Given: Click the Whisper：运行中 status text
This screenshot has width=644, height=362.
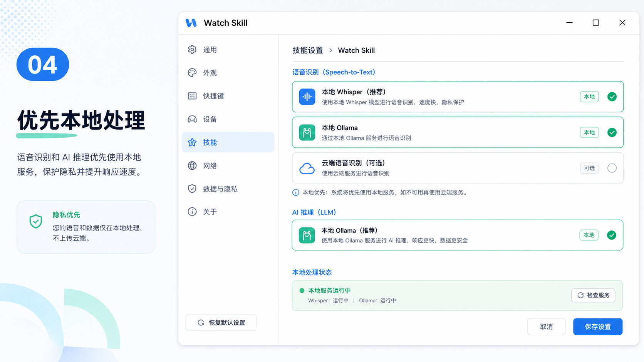Looking at the screenshot, I should pos(328,300).
